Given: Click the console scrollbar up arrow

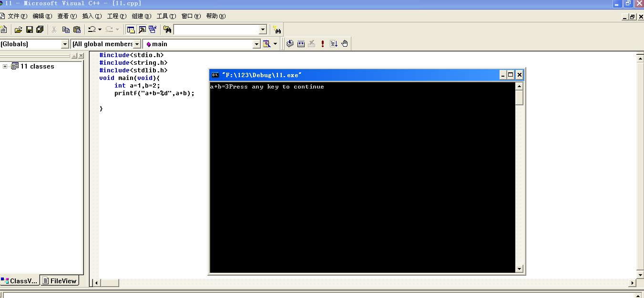Looking at the screenshot, I should [x=520, y=86].
